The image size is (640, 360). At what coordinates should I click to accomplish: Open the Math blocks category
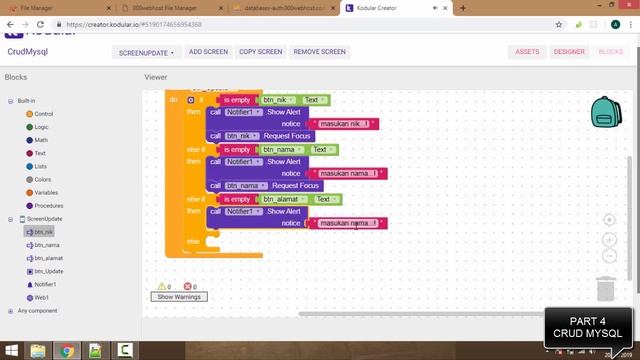coord(37,140)
